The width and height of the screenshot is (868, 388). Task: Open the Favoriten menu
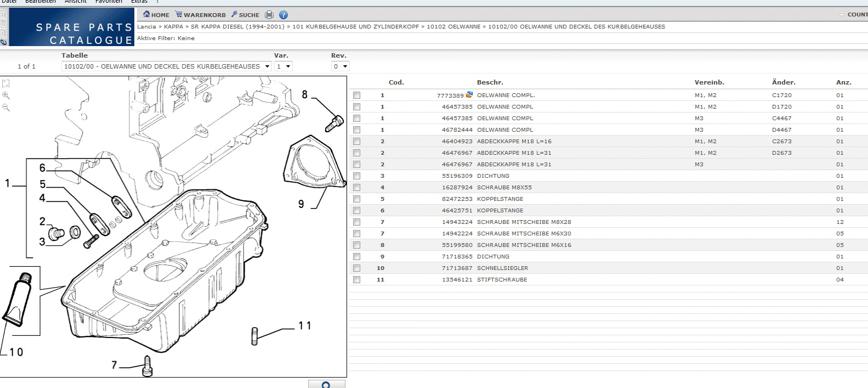109,2
